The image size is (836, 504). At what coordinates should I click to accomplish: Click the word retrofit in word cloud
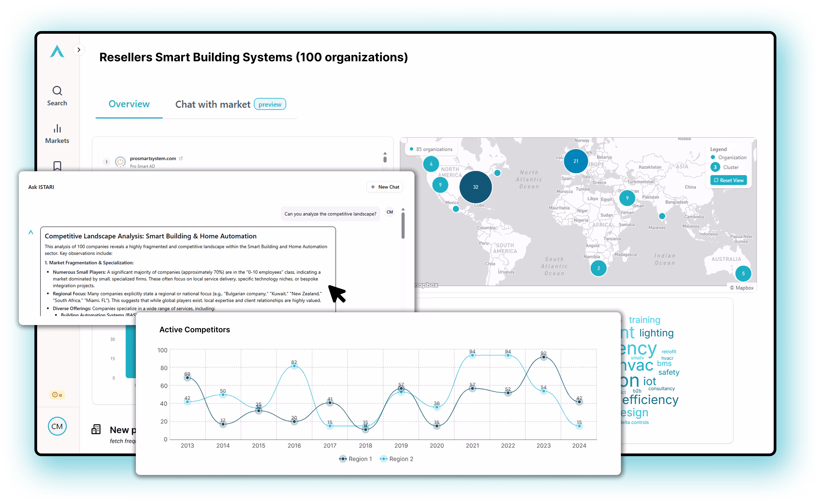click(669, 352)
